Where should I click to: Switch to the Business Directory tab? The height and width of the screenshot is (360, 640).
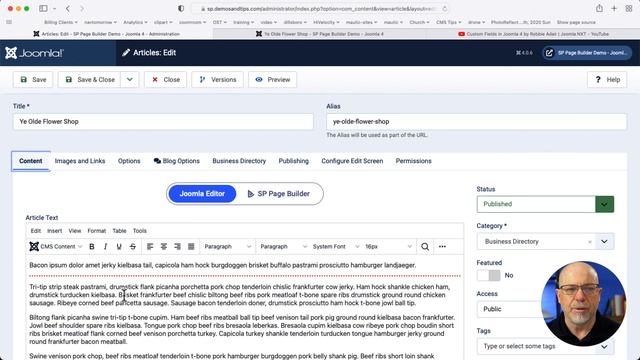239,161
